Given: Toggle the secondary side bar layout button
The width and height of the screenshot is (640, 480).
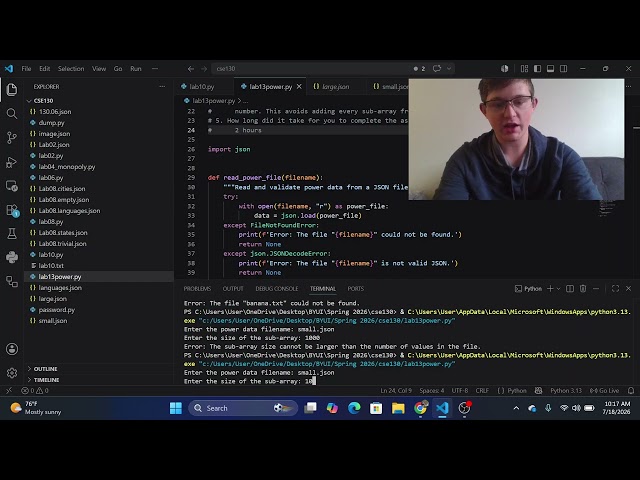Looking at the screenshot, I should pos(563,69).
